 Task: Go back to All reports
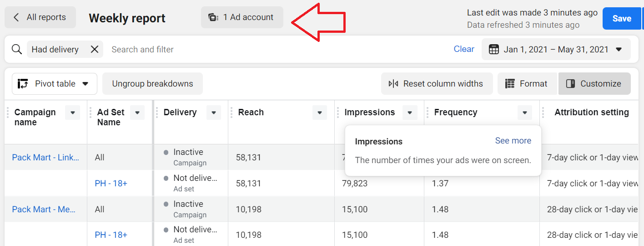40,17
